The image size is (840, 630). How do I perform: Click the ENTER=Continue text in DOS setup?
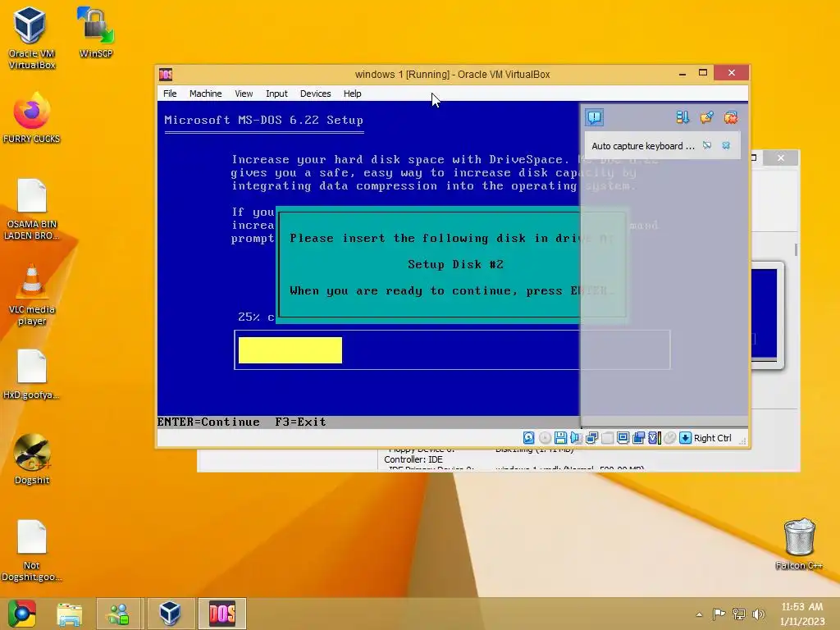point(208,422)
